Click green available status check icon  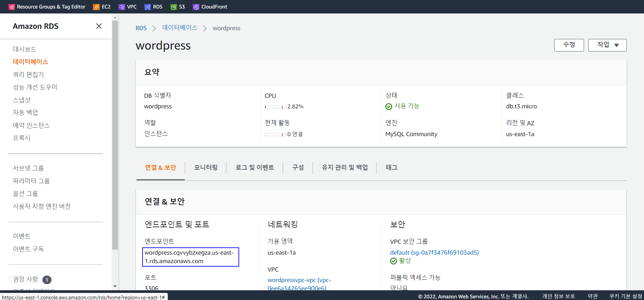point(389,107)
